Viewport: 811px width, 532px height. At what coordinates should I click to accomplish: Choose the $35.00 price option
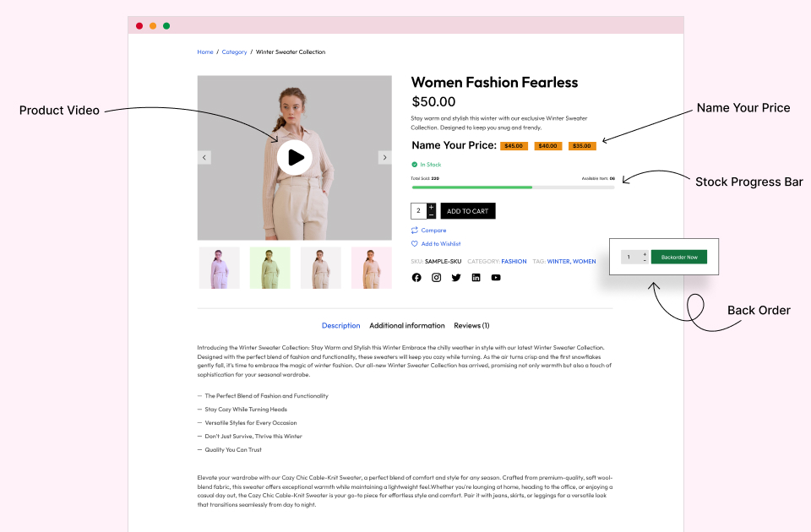click(582, 146)
